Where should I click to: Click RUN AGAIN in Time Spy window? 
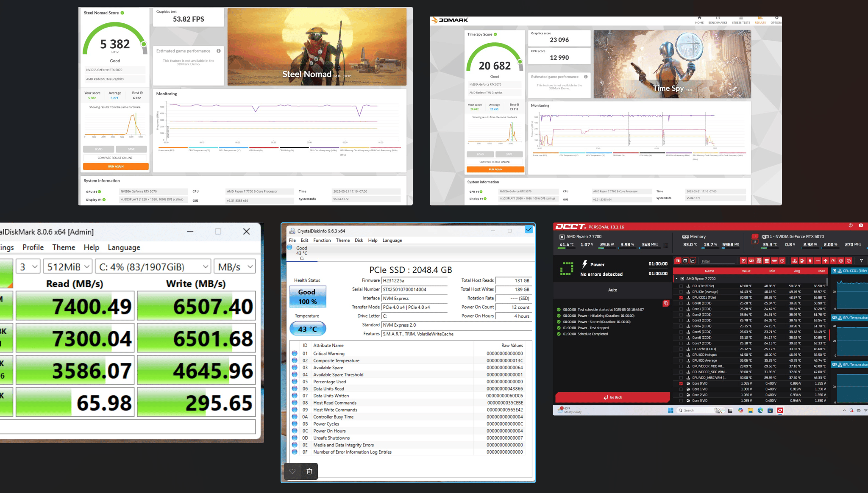(495, 169)
